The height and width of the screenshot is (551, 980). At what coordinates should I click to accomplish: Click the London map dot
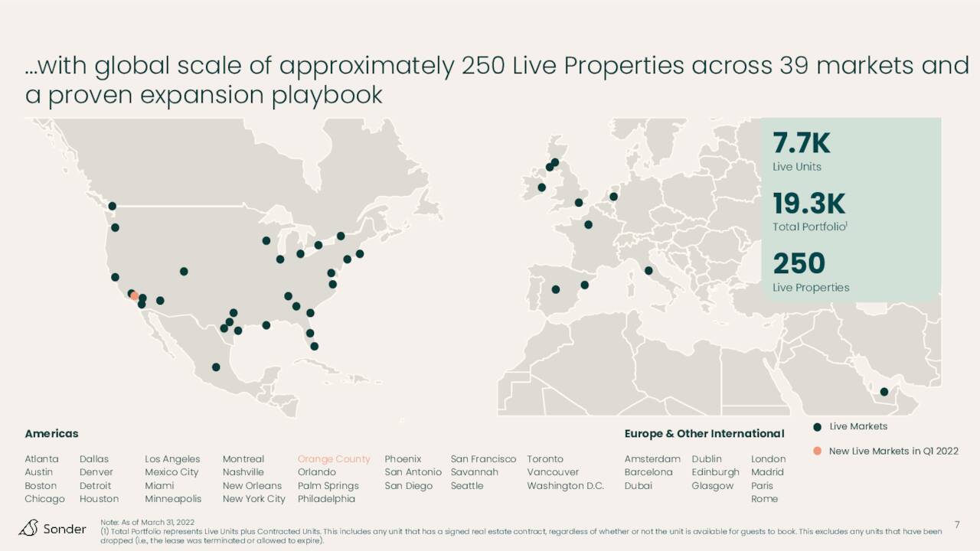tap(579, 203)
